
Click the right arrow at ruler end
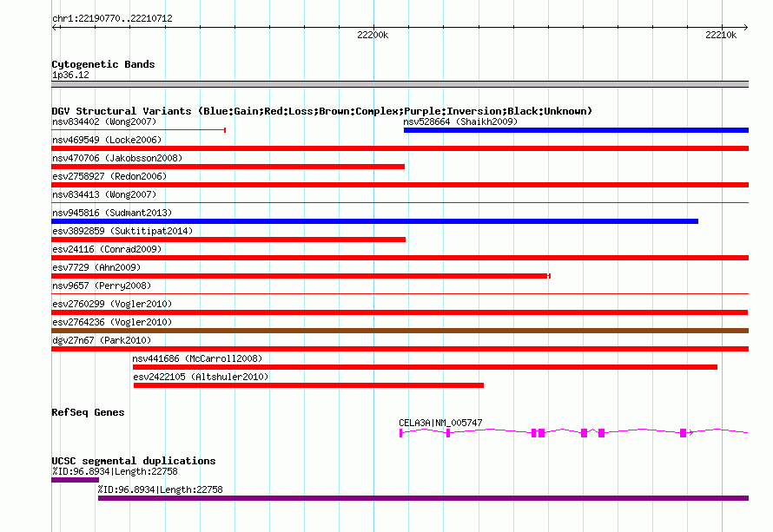click(745, 27)
